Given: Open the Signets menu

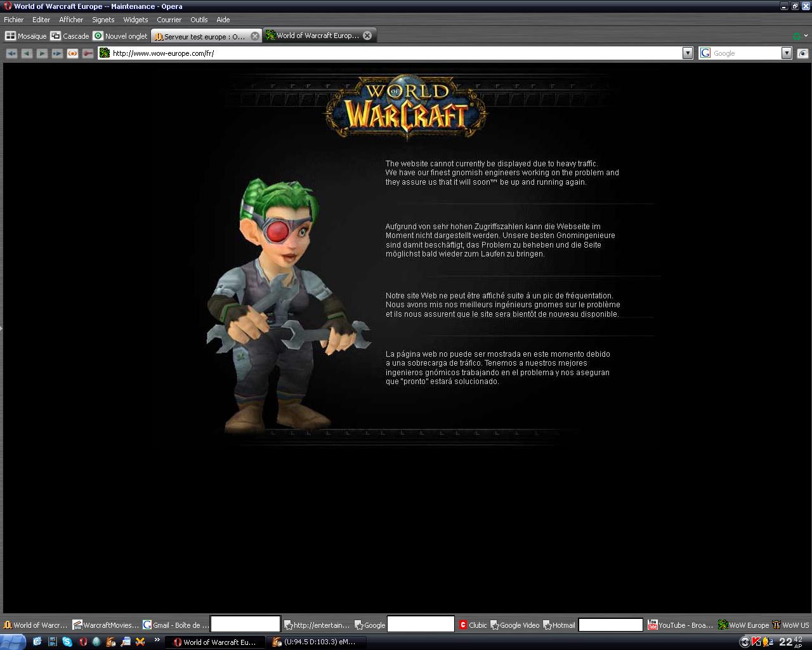Looking at the screenshot, I should (103, 20).
